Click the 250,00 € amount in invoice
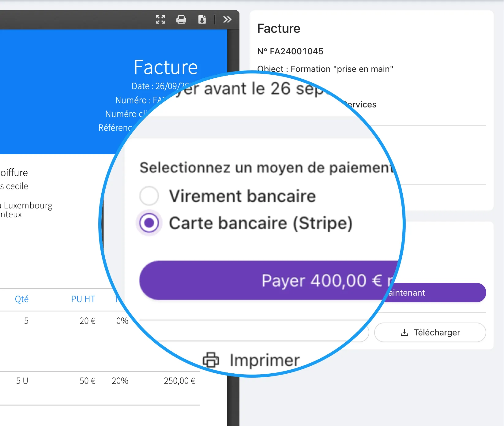This screenshot has width=504, height=426. tap(180, 381)
